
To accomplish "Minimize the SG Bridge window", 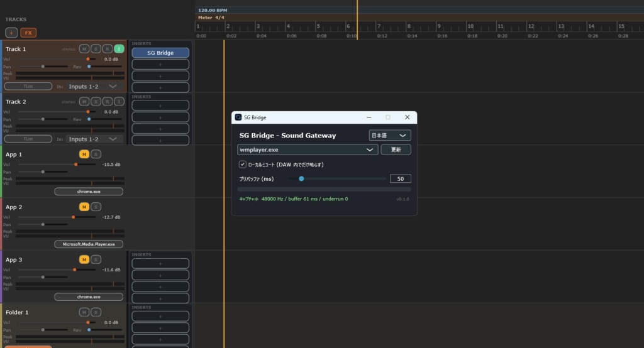I will tap(369, 117).
